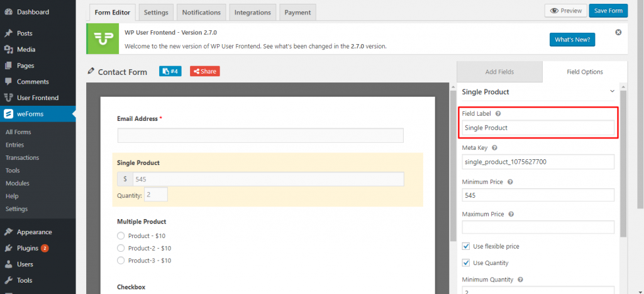Collapse the Single Product options section

point(612,92)
